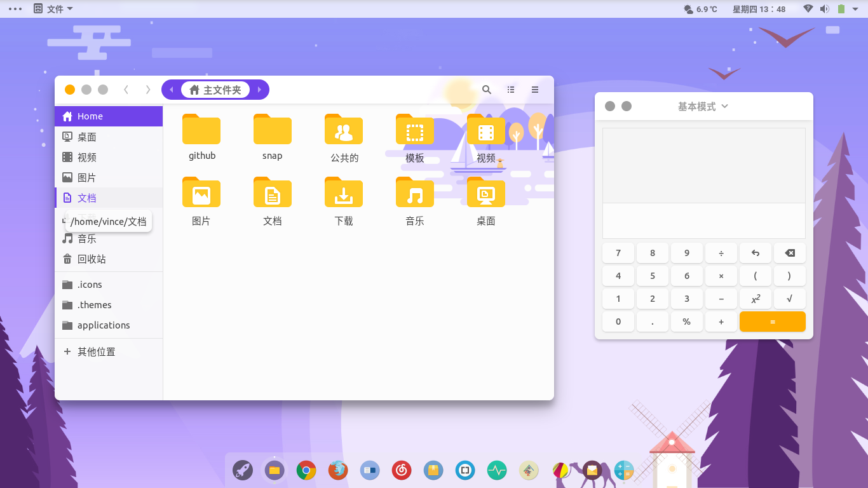868x488 pixels.
Task: Open the system menu arrow in top bar
Action: [855, 9]
